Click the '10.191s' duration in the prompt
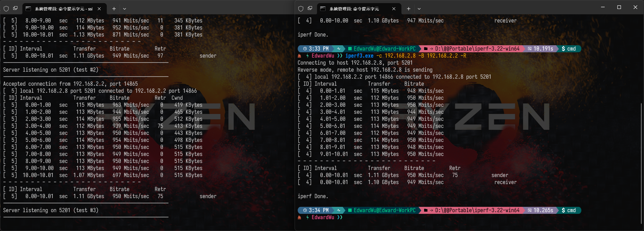The image size is (644, 231). click(543, 49)
